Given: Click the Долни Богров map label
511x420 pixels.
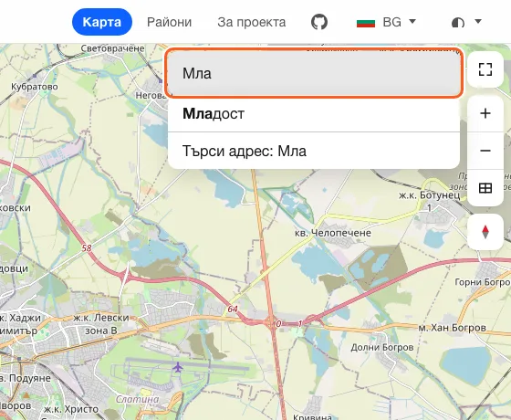Looking at the screenshot, I should pos(382,348).
